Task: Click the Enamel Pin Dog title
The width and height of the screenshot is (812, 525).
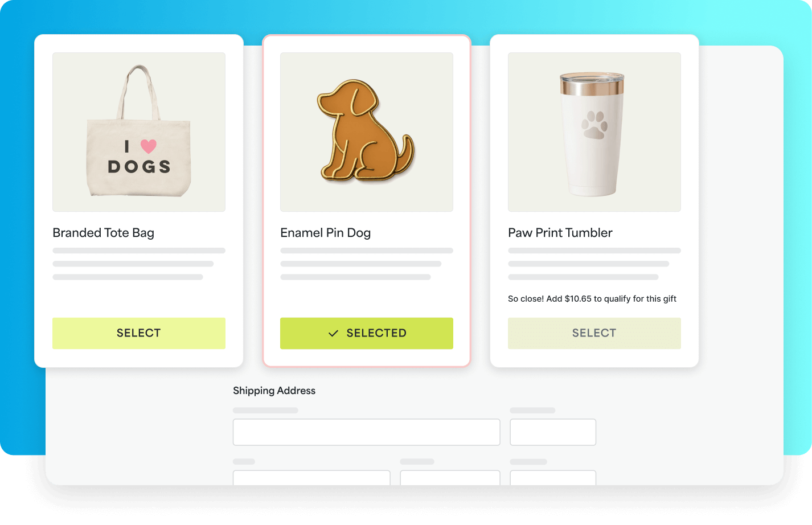Action: pos(325,233)
